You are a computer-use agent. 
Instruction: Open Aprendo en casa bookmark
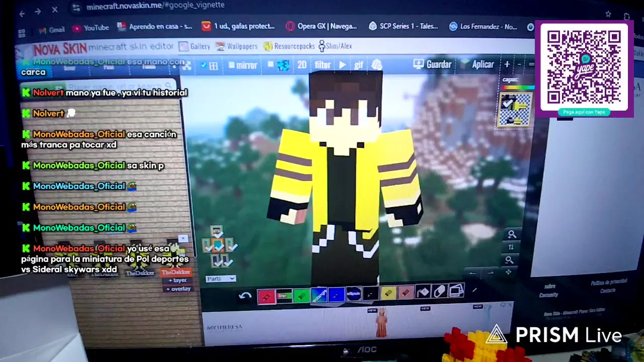click(x=155, y=26)
